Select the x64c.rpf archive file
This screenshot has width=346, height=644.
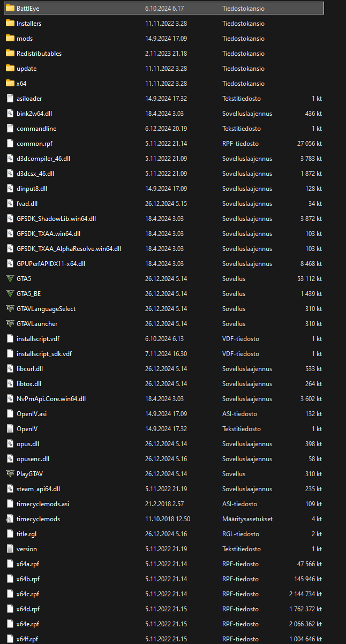click(28, 594)
